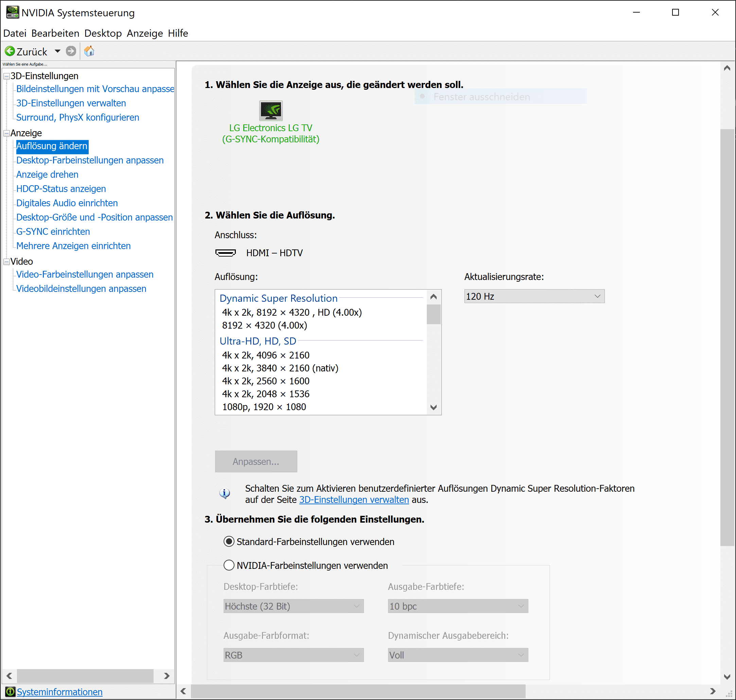This screenshot has width=736, height=700.
Task: Click the NVIDIA logo in title bar
Action: [12, 12]
